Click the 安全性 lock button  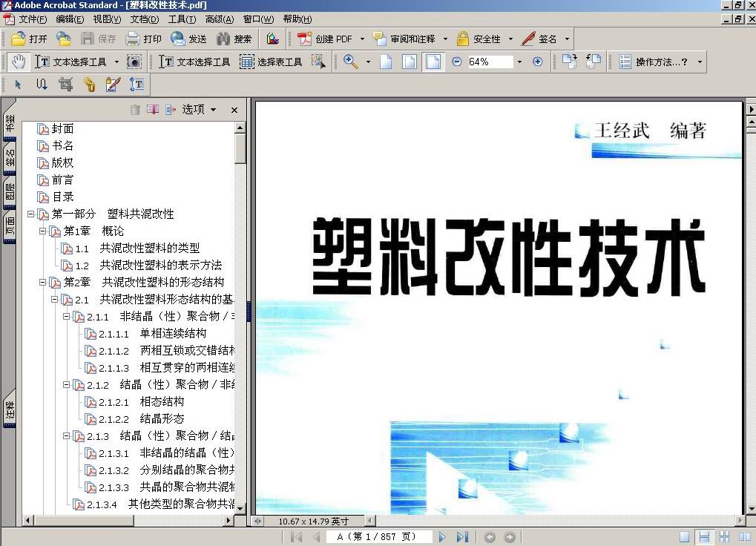pos(479,39)
